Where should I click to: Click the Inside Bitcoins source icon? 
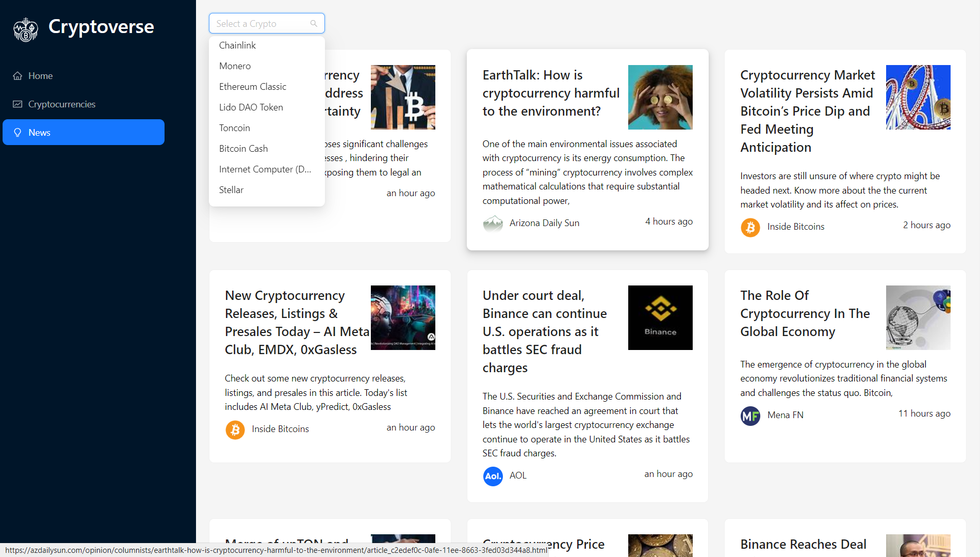(x=750, y=227)
